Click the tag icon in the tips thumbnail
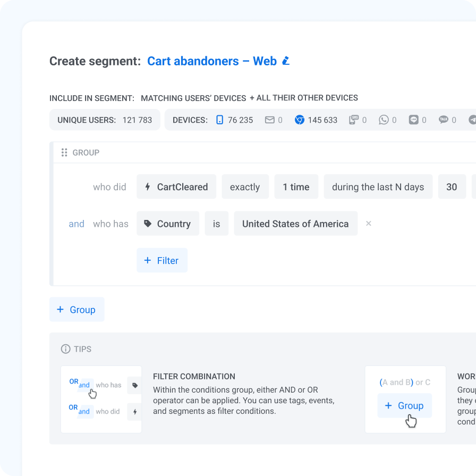Screen dimensions: 476x476 point(135,385)
